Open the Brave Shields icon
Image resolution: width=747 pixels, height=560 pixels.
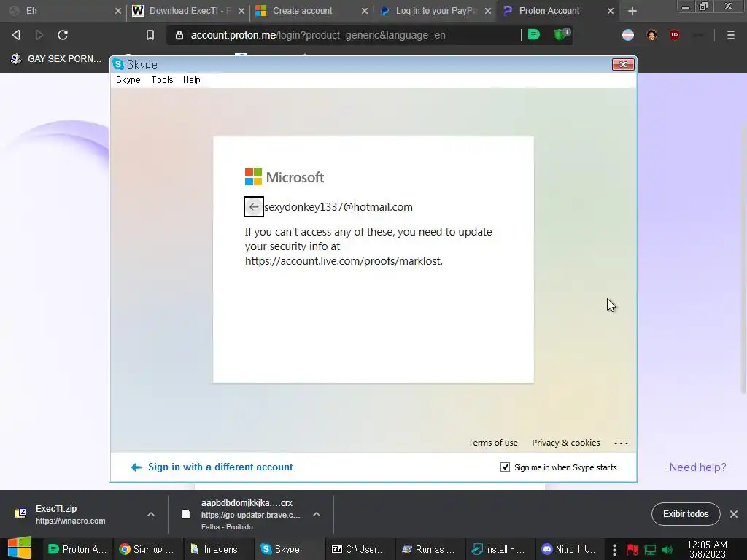pos(561,35)
